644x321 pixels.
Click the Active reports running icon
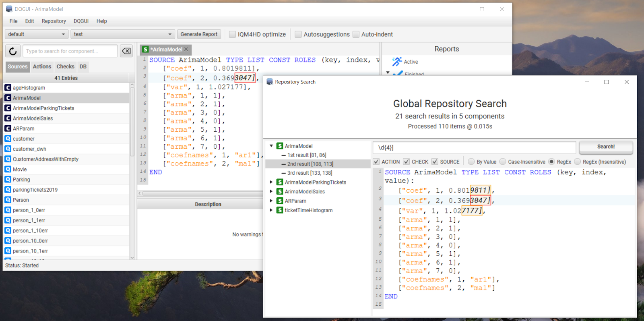point(397,62)
